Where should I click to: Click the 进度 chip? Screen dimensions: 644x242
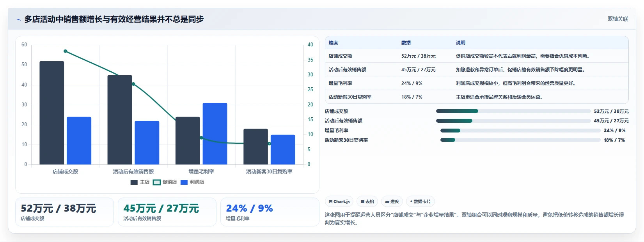click(392, 201)
